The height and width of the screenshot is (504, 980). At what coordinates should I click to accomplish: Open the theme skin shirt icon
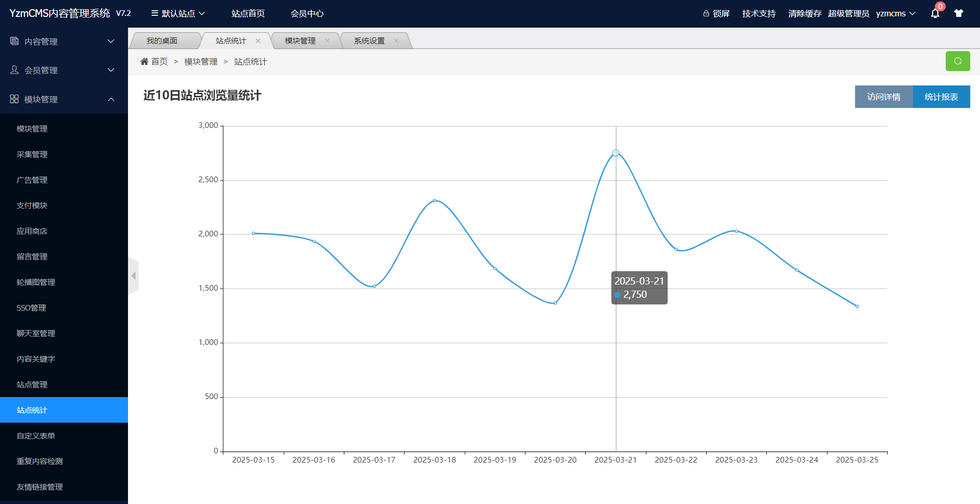(958, 14)
